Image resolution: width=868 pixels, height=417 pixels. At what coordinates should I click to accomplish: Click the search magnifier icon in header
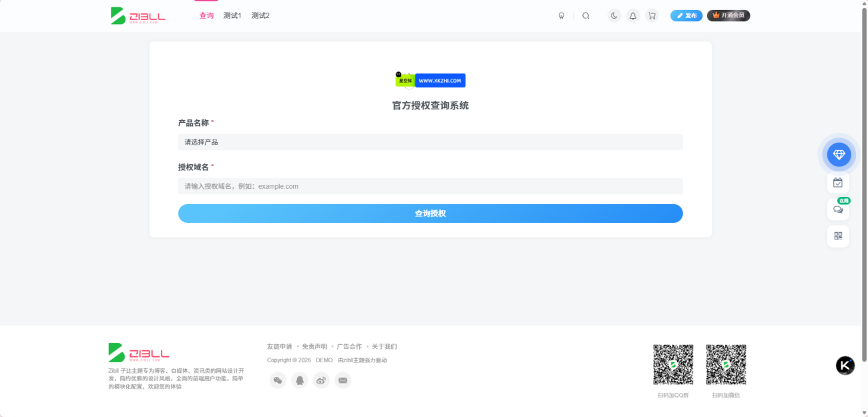(x=586, y=15)
